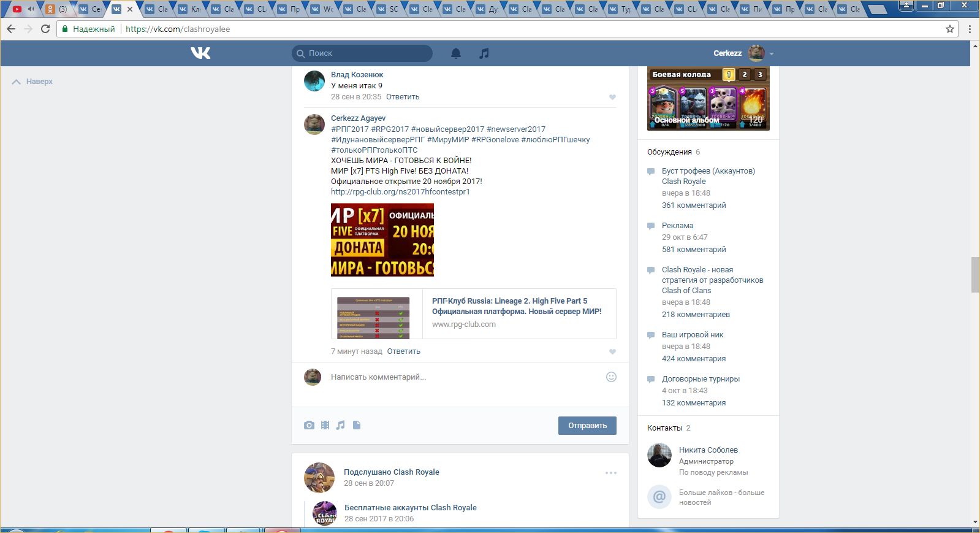Go back to the previous page
Image resolution: width=980 pixels, height=533 pixels.
(11, 29)
